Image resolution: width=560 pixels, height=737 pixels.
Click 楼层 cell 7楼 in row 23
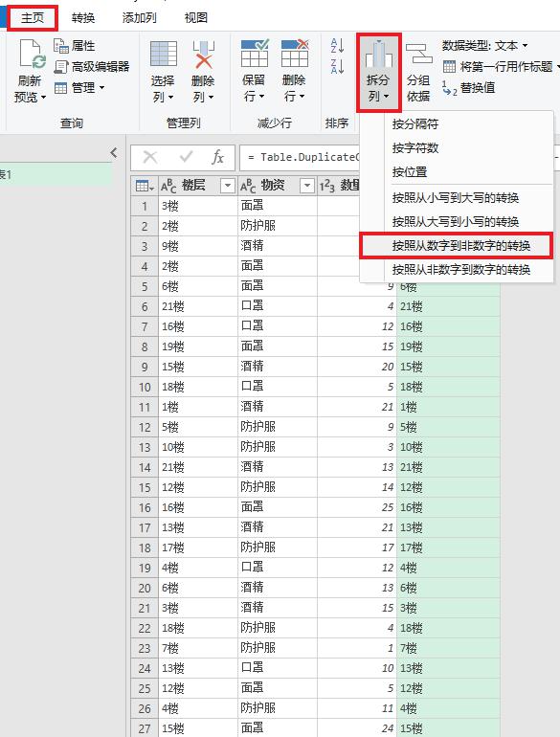pyautogui.click(x=198, y=649)
